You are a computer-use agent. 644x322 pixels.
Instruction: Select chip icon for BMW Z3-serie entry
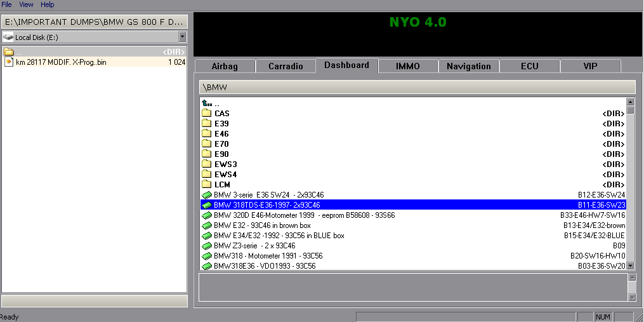pyautogui.click(x=206, y=246)
